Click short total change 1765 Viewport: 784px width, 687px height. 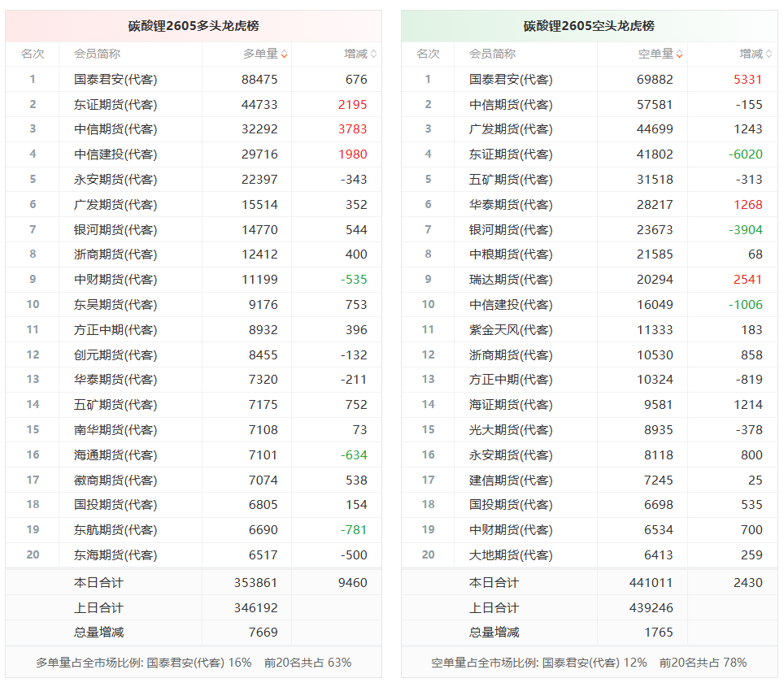click(x=659, y=633)
